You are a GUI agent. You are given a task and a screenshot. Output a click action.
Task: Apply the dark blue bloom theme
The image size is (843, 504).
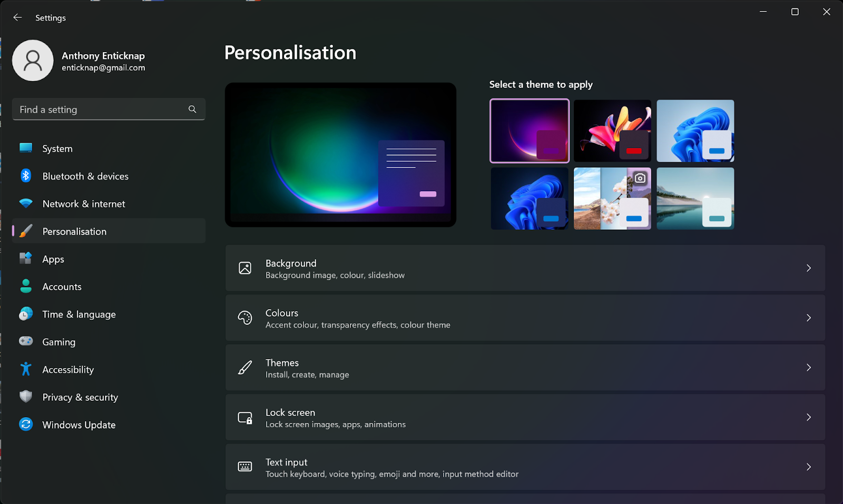(530, 199)
